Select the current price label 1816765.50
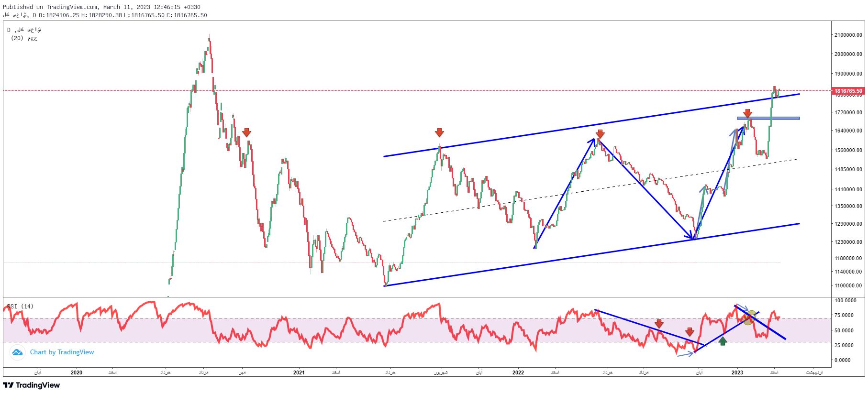The height and width of the screenshot is (394, 868). (848, 91)
